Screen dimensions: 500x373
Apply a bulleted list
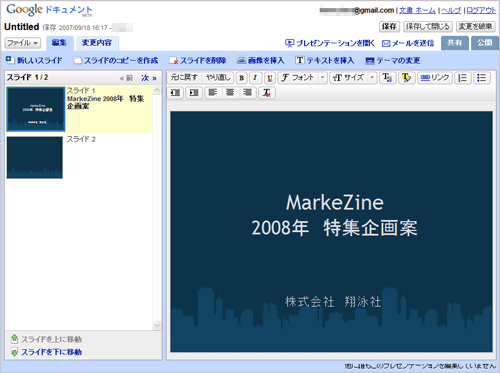481,78
